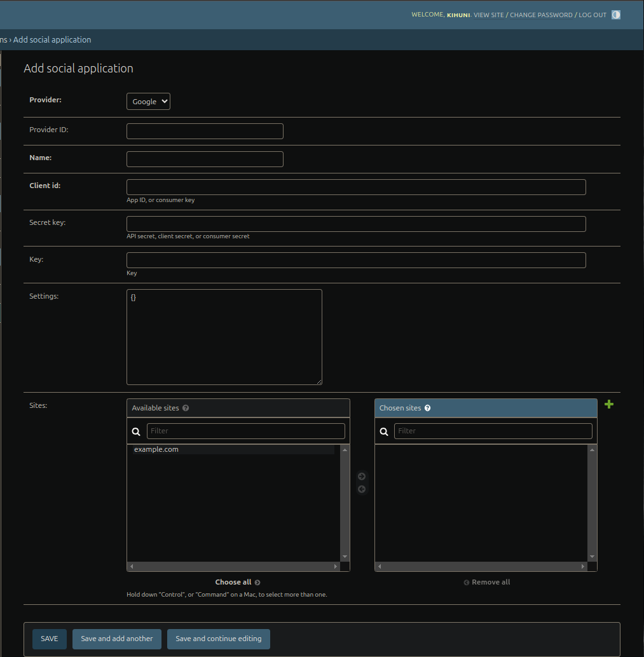Click Save and continue editing button
Viewport: 644px width, 657px height.
click(219, 639)
